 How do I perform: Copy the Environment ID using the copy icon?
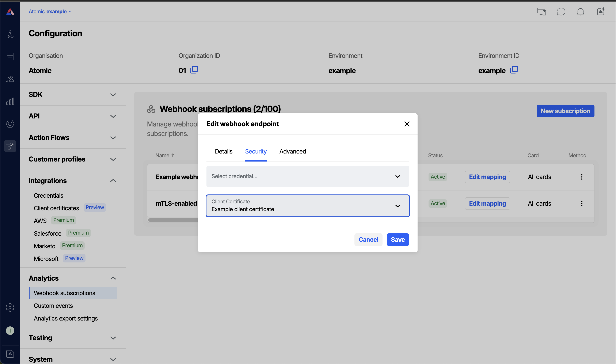[514, 70]
